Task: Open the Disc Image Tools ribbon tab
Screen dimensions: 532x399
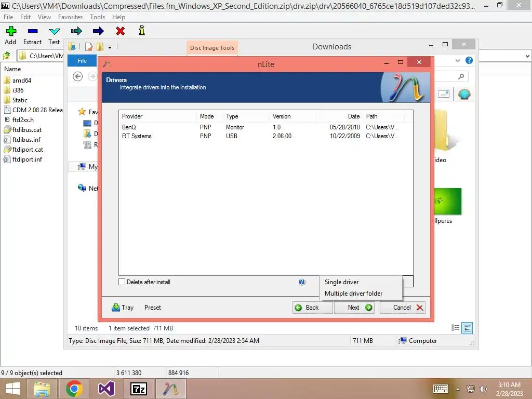Action: (x=212, y=48)
